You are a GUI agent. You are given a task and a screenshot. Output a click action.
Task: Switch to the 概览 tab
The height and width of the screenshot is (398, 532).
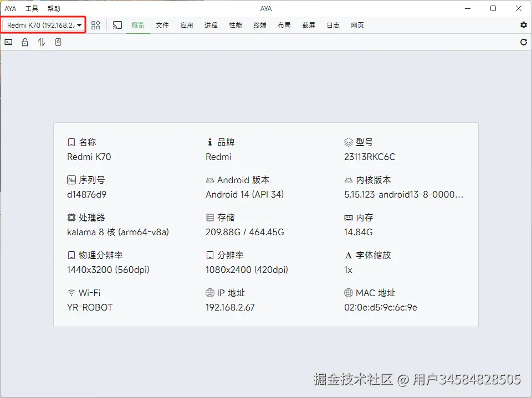point(138,25)
